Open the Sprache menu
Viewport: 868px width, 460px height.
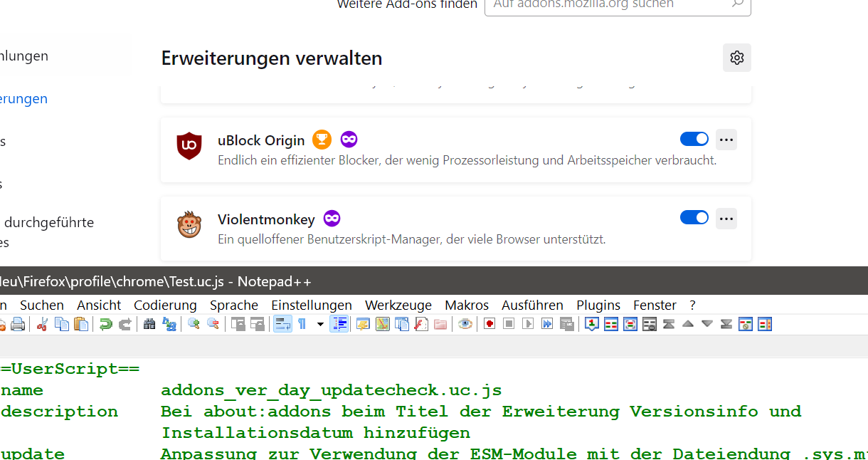coord(234,305)
